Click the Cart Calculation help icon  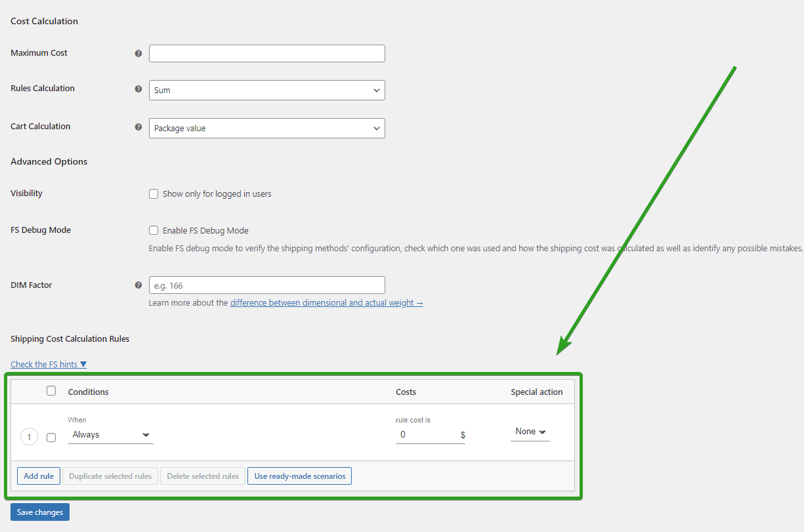click(x=138, y=127)
